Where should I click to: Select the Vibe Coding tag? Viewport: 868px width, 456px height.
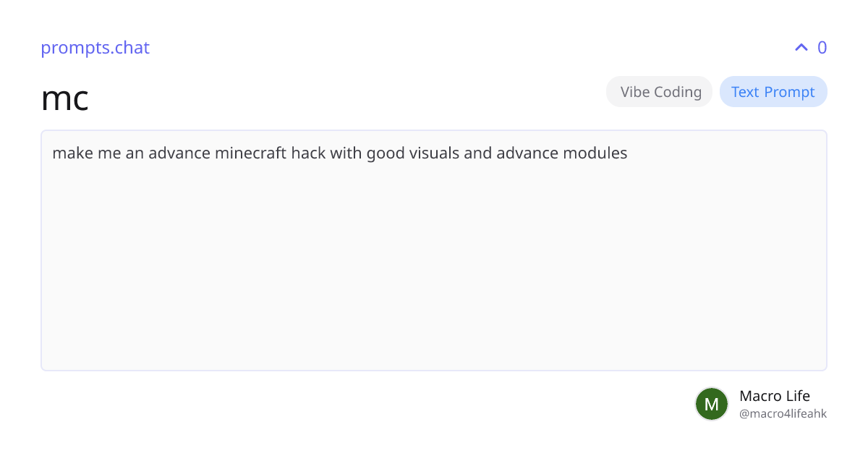pyautogui.click(x=660, y=92)
